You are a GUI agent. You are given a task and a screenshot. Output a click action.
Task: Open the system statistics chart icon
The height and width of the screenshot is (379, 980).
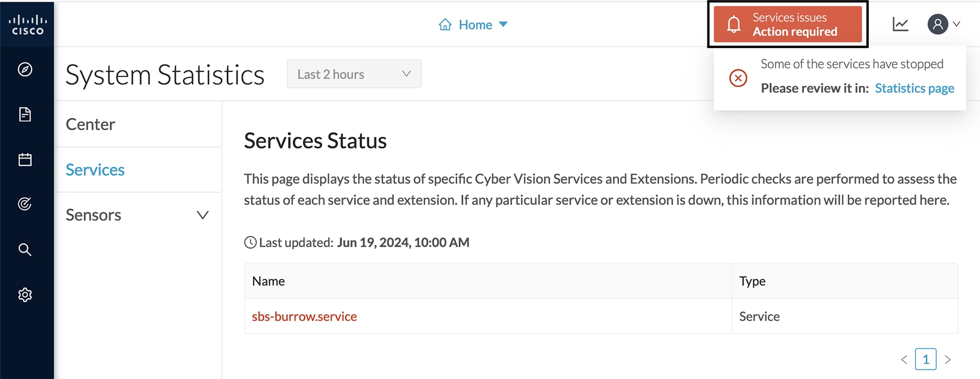[x=900, y=24]
